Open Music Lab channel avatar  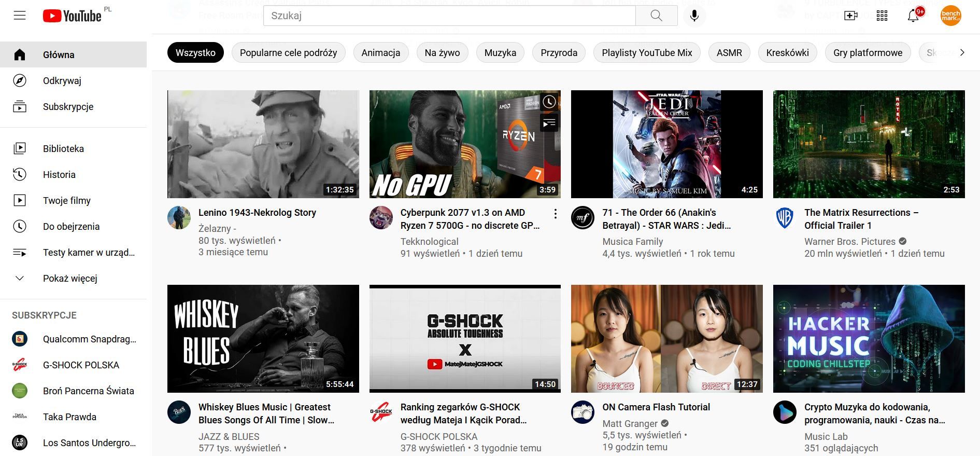[x=785, y=412]
